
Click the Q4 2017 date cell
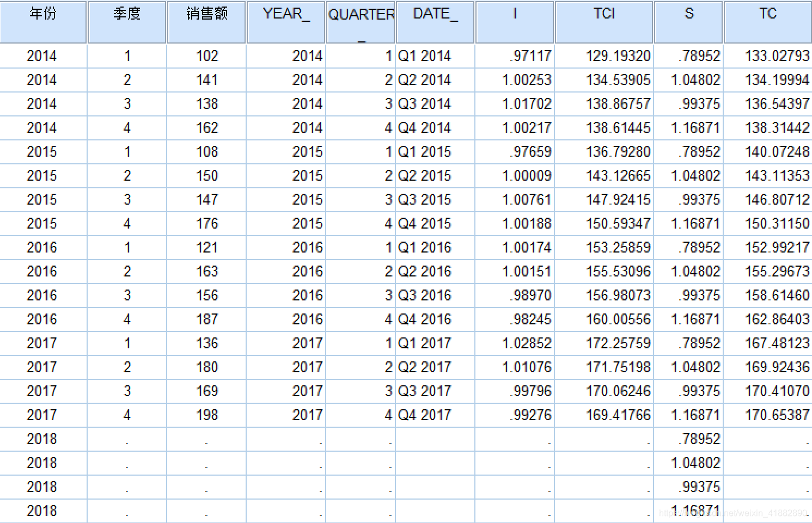click(x=435, y=415)
